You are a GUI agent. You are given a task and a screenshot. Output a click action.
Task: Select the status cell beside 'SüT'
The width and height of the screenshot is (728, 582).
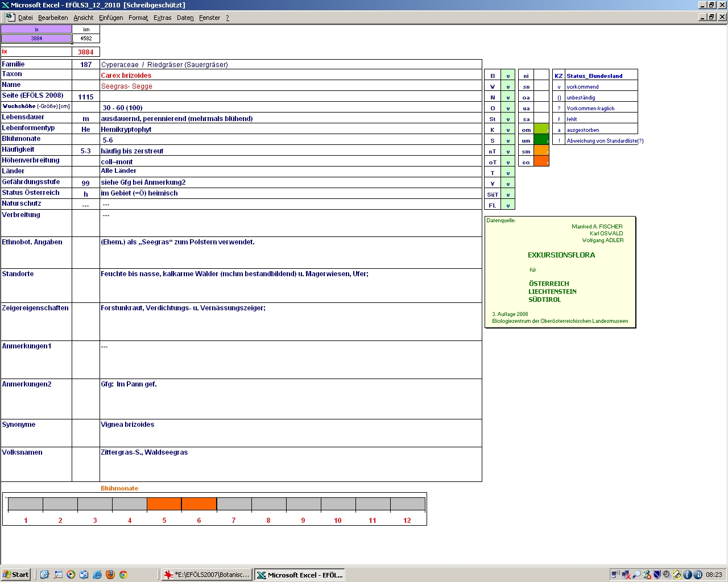pos(508,194)
